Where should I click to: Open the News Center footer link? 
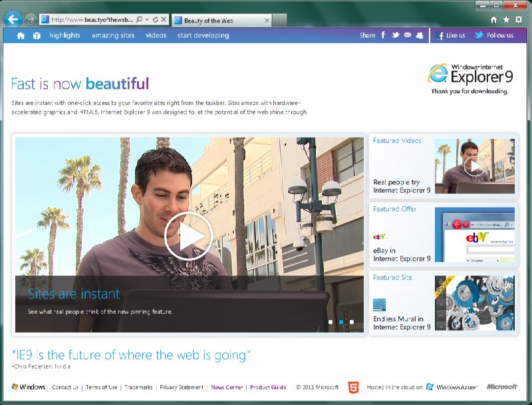tap(227, 387)
